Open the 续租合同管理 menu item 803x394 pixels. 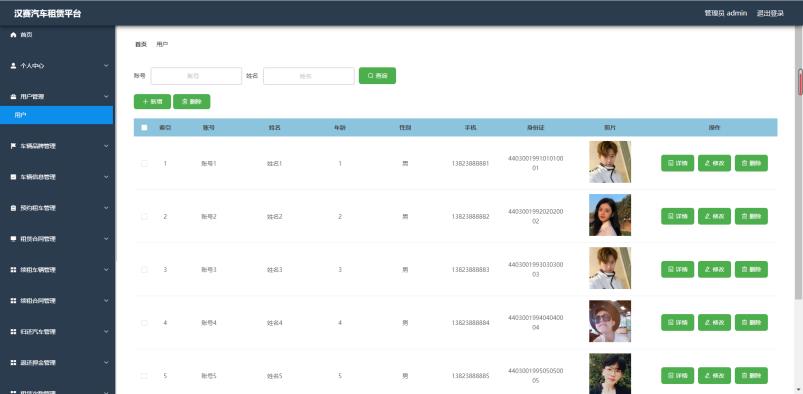[57, 301]
